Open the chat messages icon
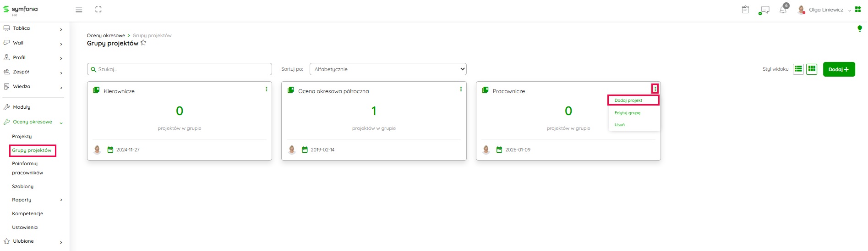 point(764,10)
